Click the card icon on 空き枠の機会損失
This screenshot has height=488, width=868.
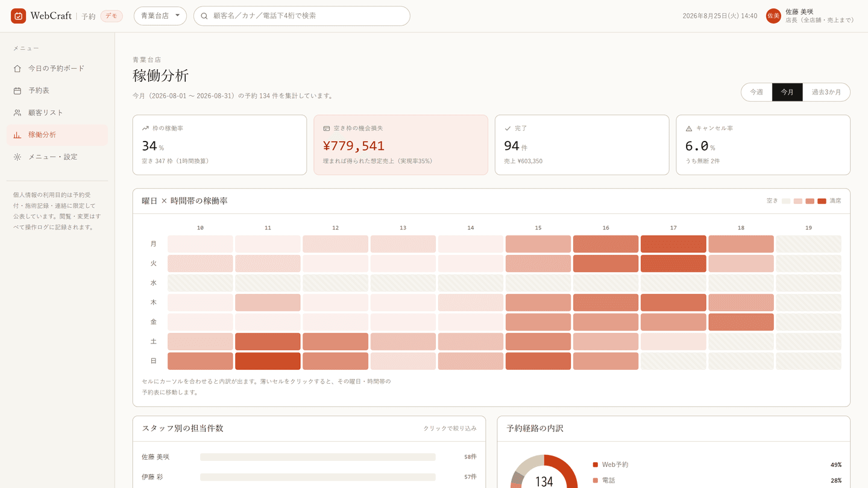pyautogui.click(x=327, y=128)
